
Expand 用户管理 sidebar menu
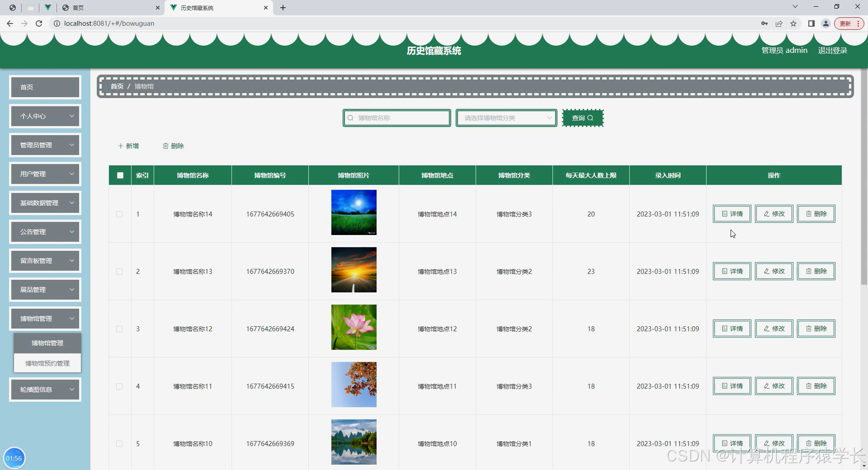pos(45,174)
